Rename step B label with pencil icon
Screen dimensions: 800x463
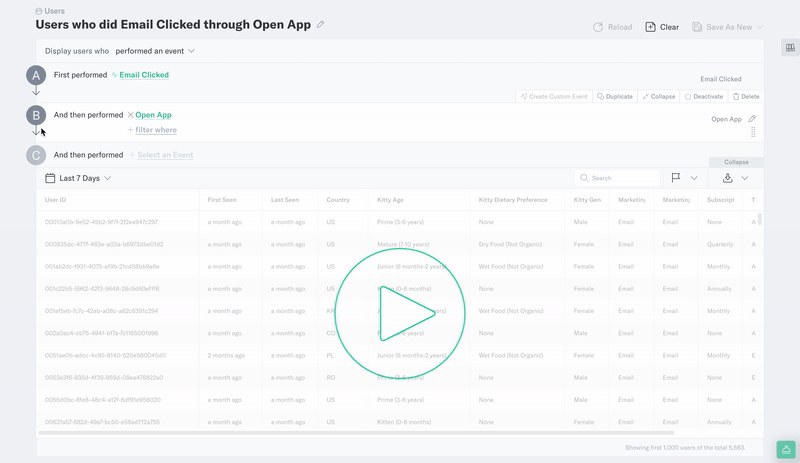pyautogui.click(x=752, y=119)
